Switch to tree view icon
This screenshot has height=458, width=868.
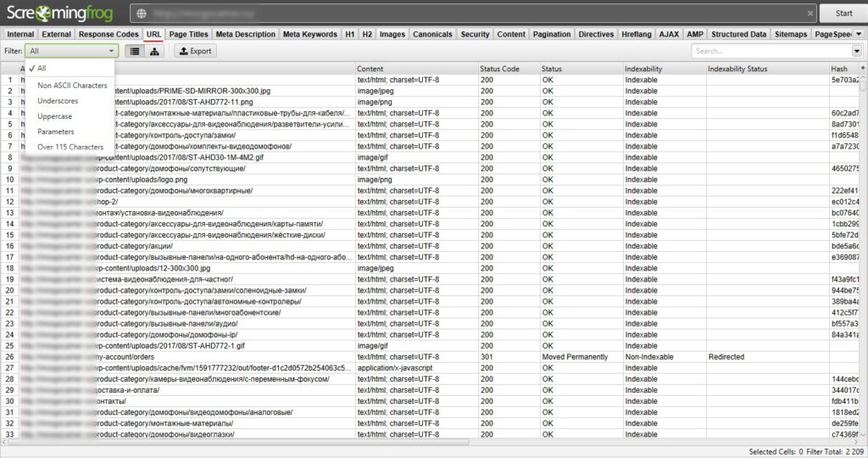coord(155,51)
